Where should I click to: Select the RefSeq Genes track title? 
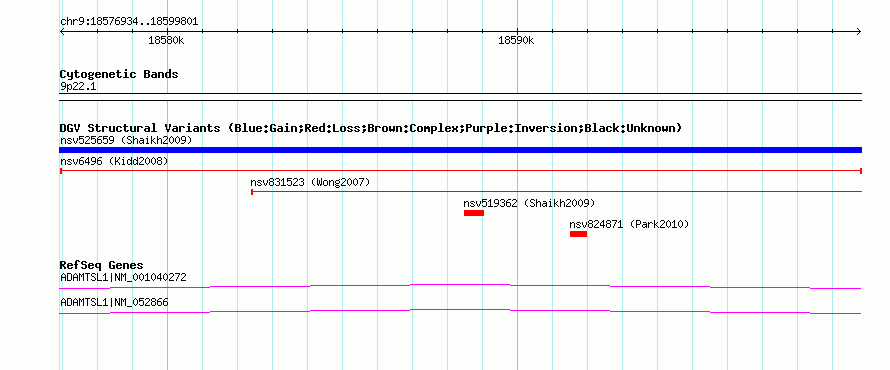coord(102,265)
